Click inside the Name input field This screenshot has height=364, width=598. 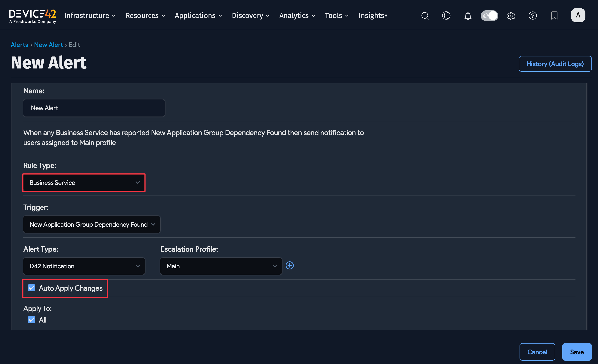(x=94, y=108)
